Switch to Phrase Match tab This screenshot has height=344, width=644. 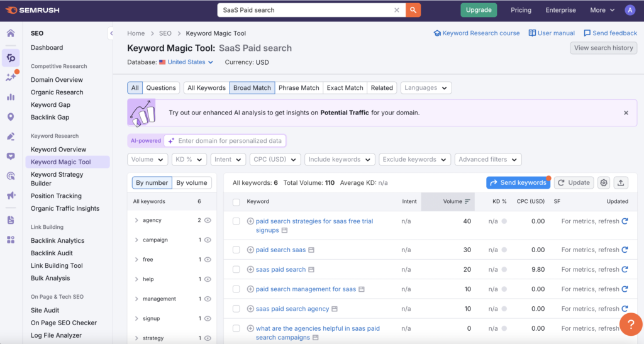pos(299,88)
